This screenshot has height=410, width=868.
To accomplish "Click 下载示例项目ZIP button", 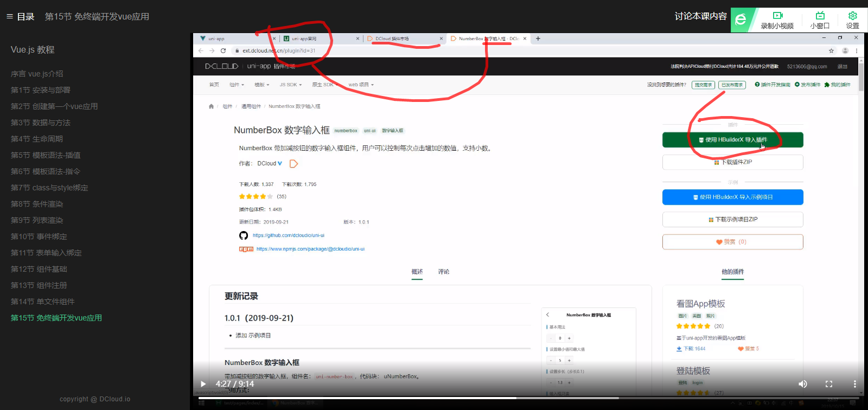I will [x=733, y=220].
